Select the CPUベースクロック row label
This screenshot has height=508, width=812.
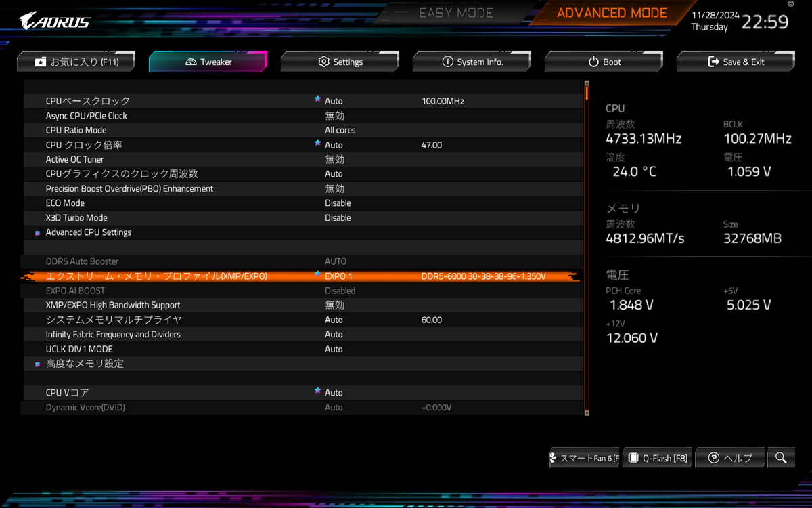[88, 101]
